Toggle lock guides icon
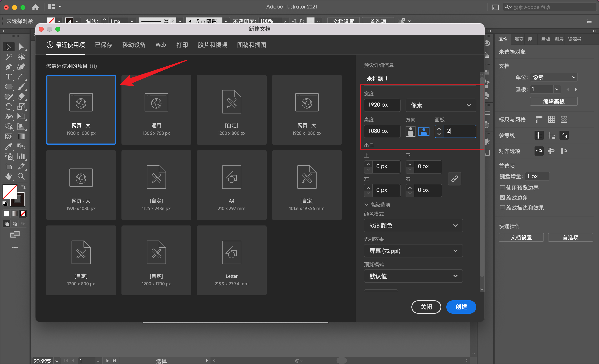This screenshot has height=364, width=599. pos(551,135)
